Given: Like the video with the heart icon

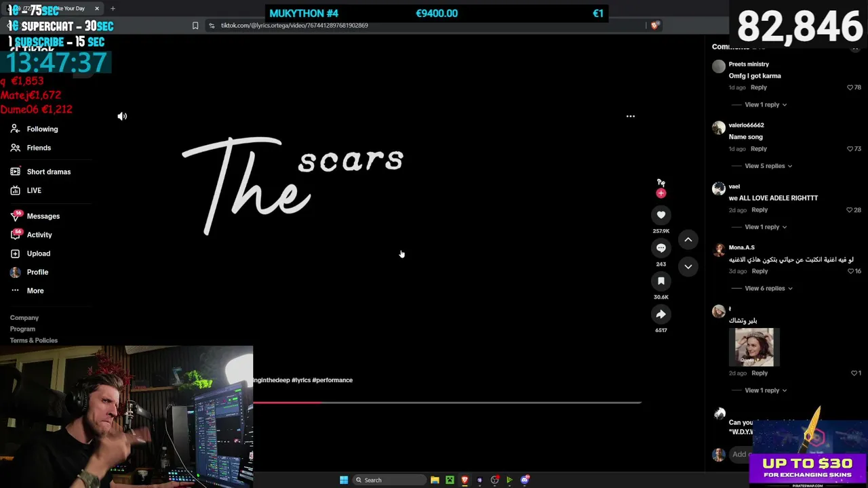Looking at the screenshot, I should [661, 215].
